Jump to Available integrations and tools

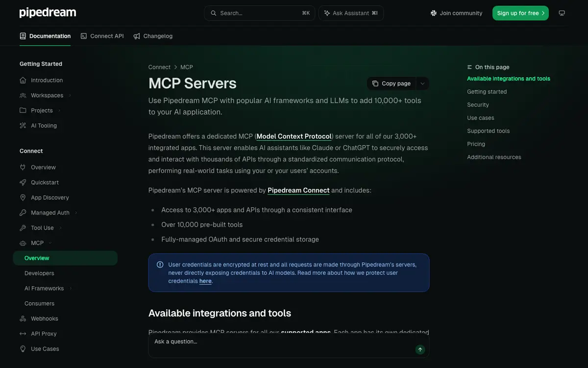click(509, 79)
